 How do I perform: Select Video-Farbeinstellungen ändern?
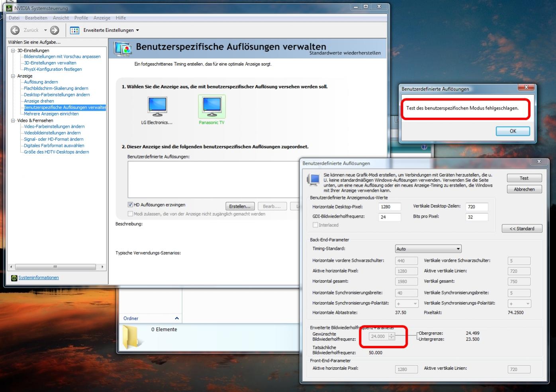point(54,127)
